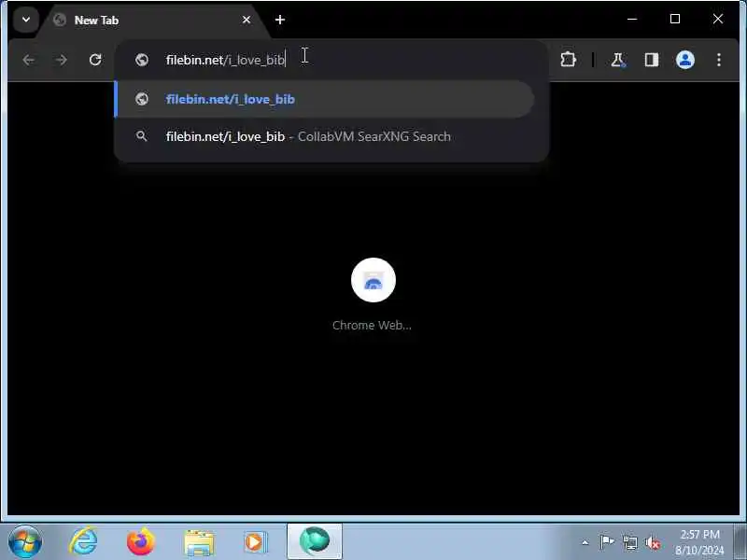747x560 pixels.
Task: Open the Extensions puzzle icon
Action: click(568, 60)
